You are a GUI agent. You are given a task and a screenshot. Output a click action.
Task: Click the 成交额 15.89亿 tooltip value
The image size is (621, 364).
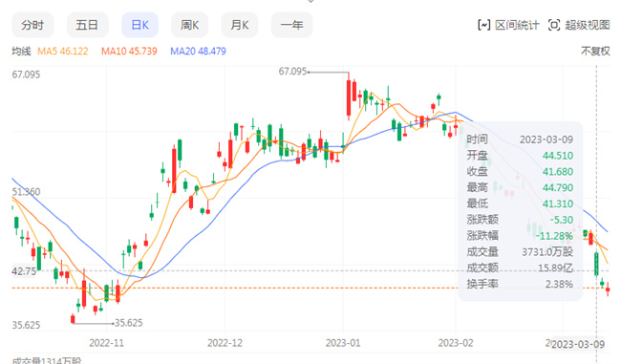(x=555, y=268)
